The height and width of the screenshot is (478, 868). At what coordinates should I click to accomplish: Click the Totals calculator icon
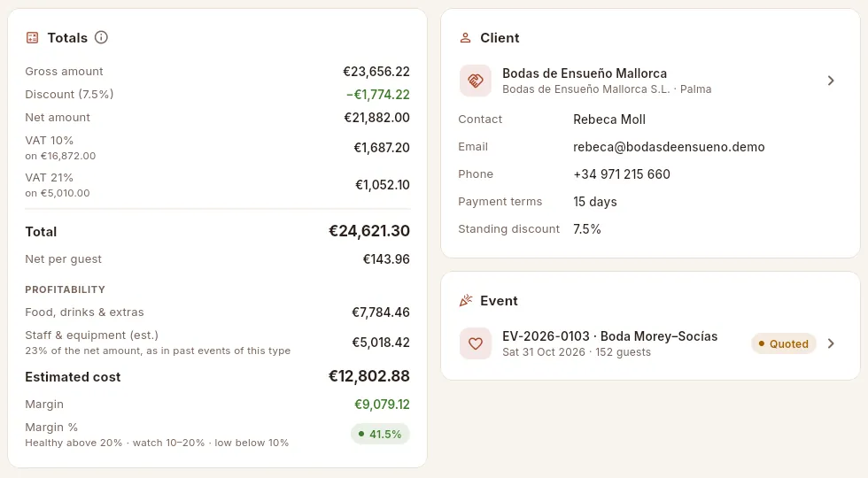point(32,37)
